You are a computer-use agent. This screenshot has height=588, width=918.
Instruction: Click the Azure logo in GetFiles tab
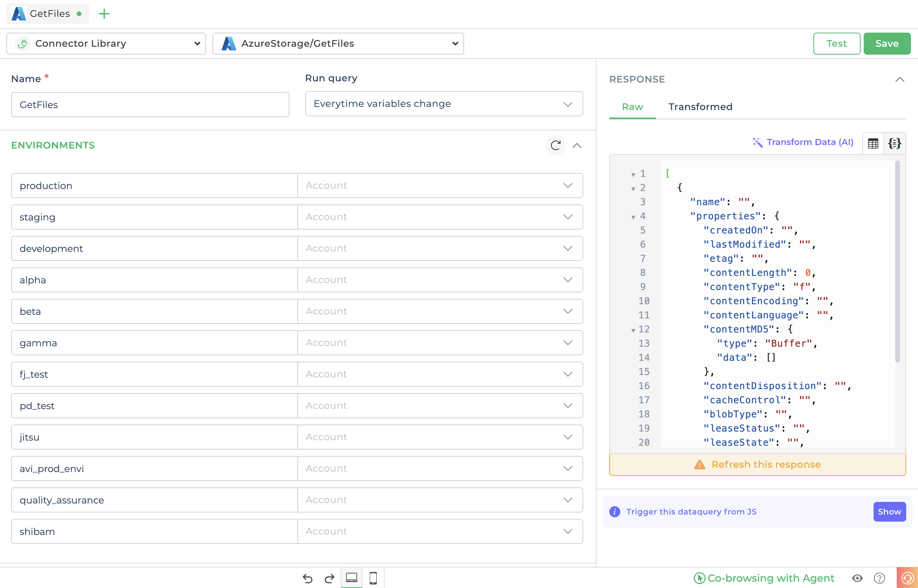(18, 14)
